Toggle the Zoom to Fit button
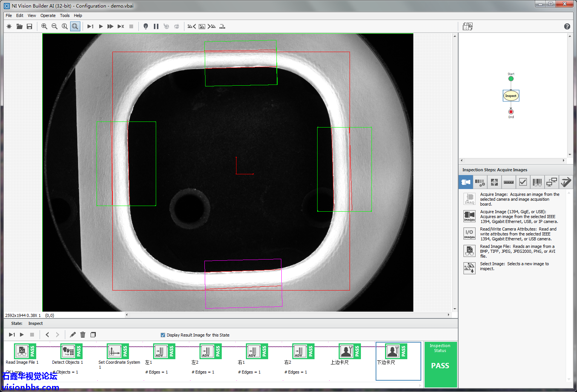 [75, 26]
